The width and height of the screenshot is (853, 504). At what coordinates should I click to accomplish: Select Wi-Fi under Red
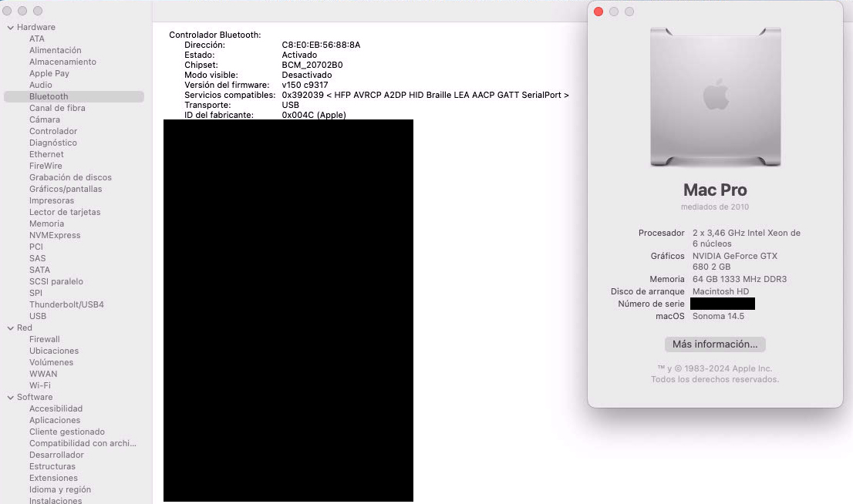click(x=39, y=385)
